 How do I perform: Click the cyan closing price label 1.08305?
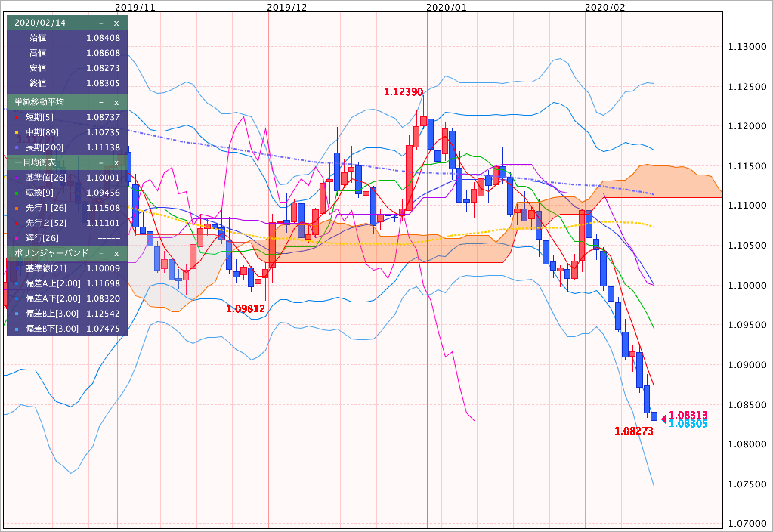point(688,424)
